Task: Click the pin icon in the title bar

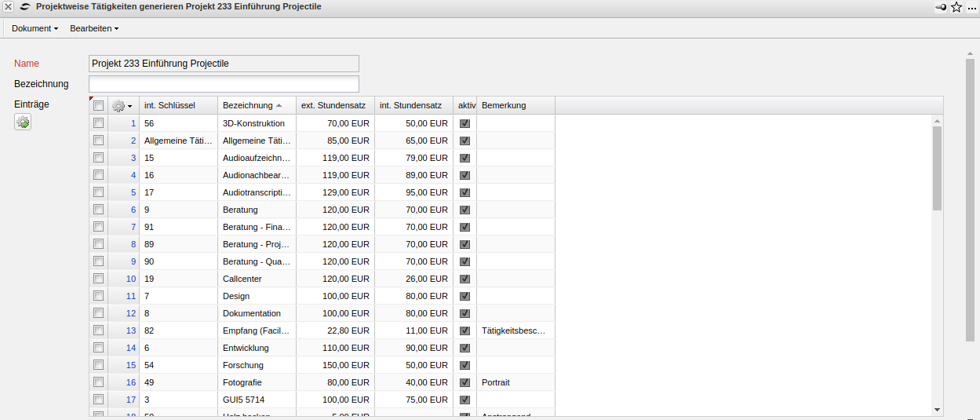Action: (x=940, y=7)
